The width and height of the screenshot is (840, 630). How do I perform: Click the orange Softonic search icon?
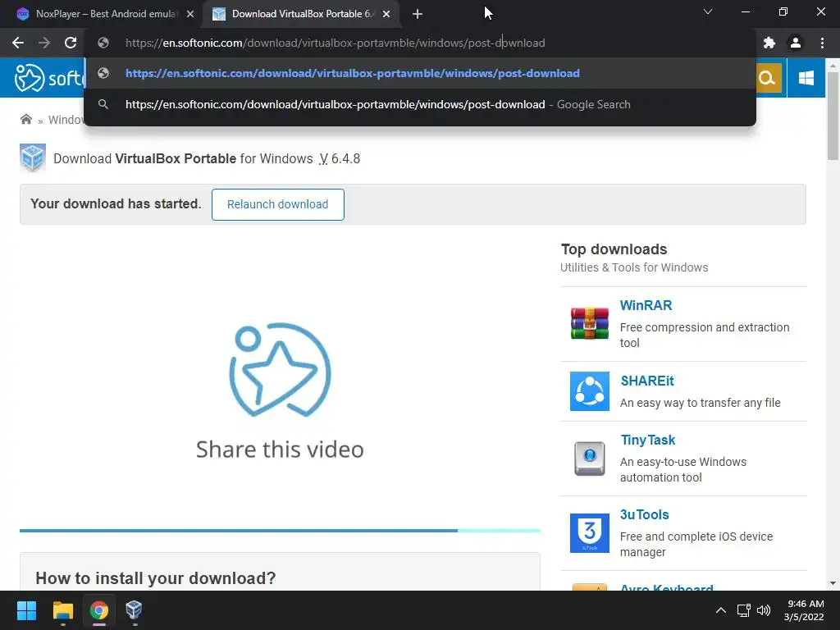pos(768,78)
